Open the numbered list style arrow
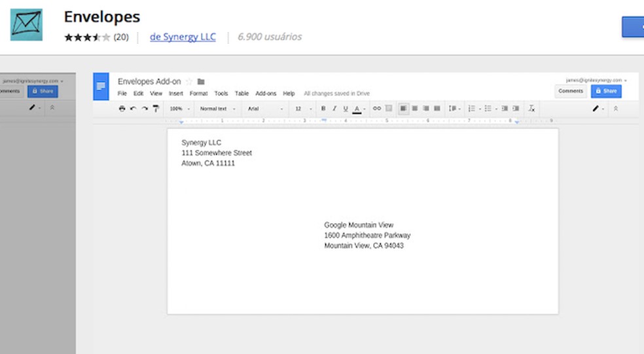The image size is (644, 354). click(x=480, y=109)
